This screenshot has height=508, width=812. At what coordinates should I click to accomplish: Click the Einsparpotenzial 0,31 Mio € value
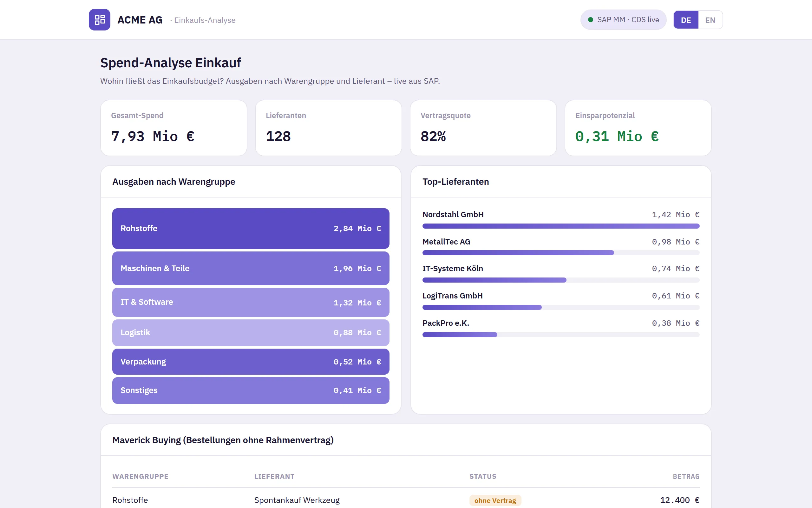[x=617, y=137]
